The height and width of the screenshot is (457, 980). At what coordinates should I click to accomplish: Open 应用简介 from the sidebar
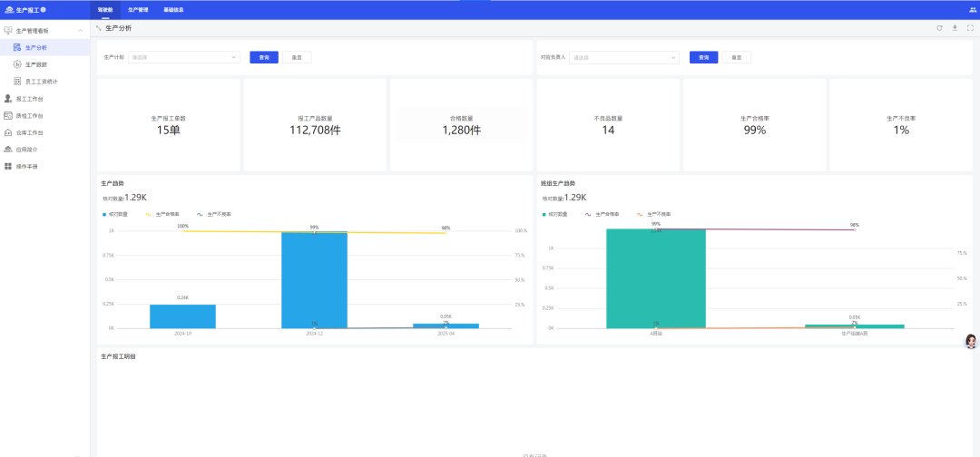point(45,150)
